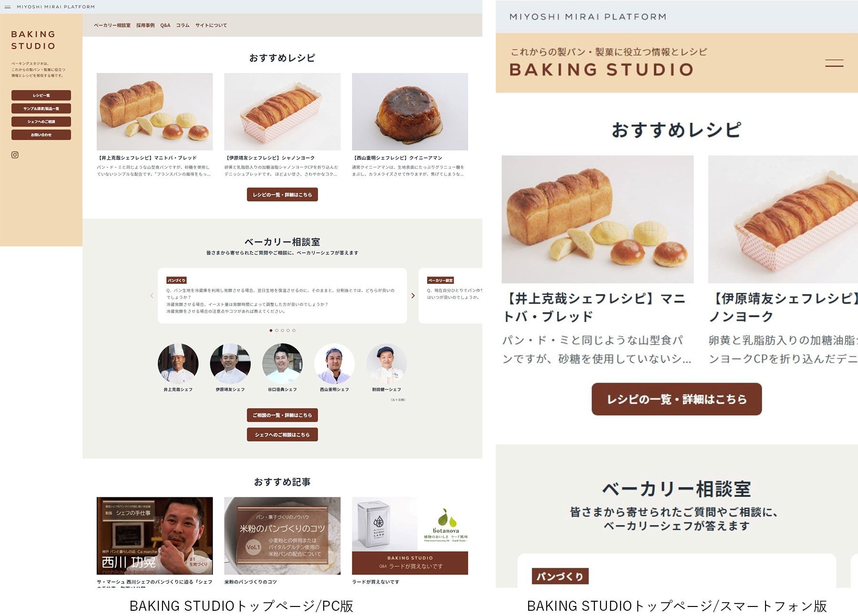858x616 pixels.
Task: Click レシピの一覧・詳細はこちら button on PC page
Action: click(x=282, y=194)
